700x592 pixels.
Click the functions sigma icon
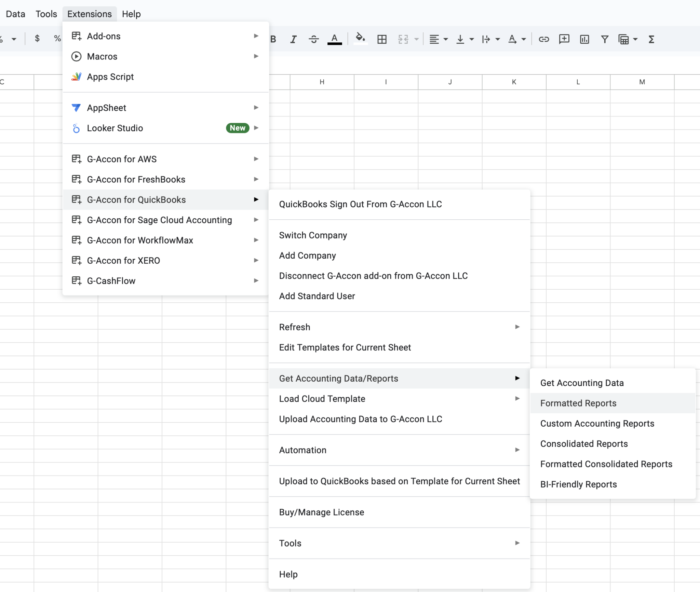tap(651, 39)
